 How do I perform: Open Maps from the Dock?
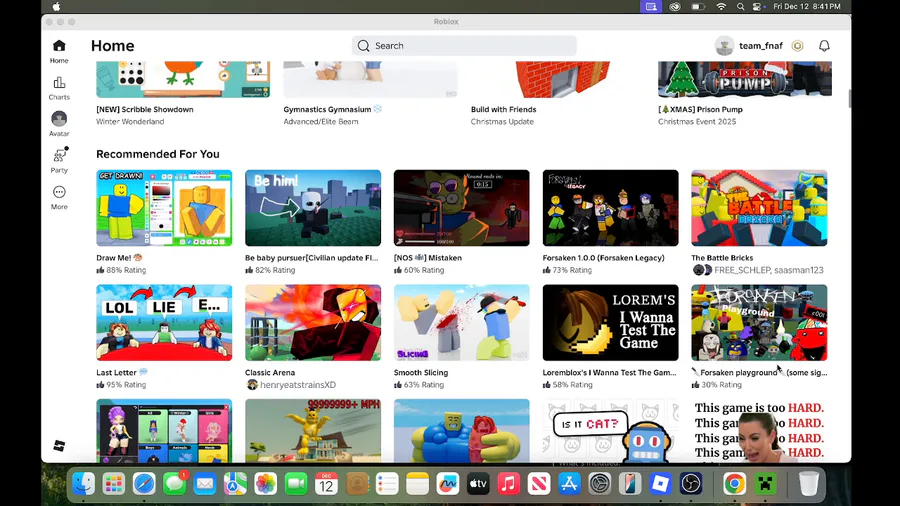(235, 484)
